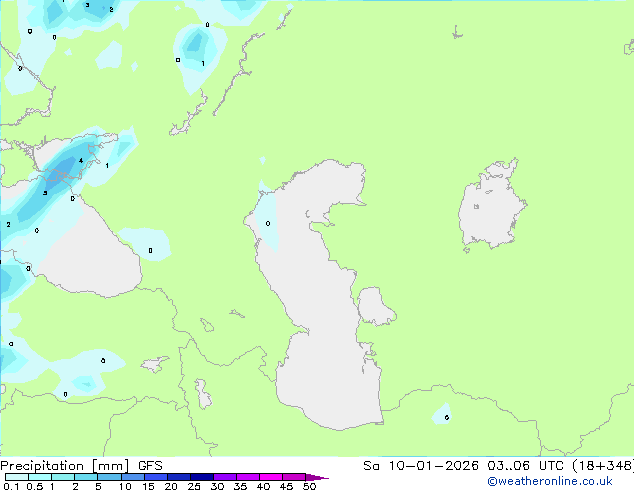Pick the 10–15 mm blue swatch

coord(132,477)
